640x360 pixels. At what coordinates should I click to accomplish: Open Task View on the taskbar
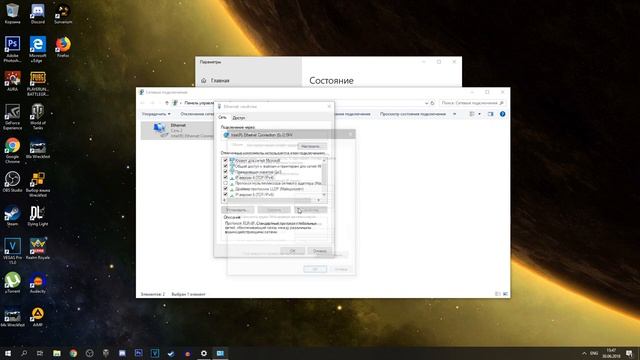point(40,353)
